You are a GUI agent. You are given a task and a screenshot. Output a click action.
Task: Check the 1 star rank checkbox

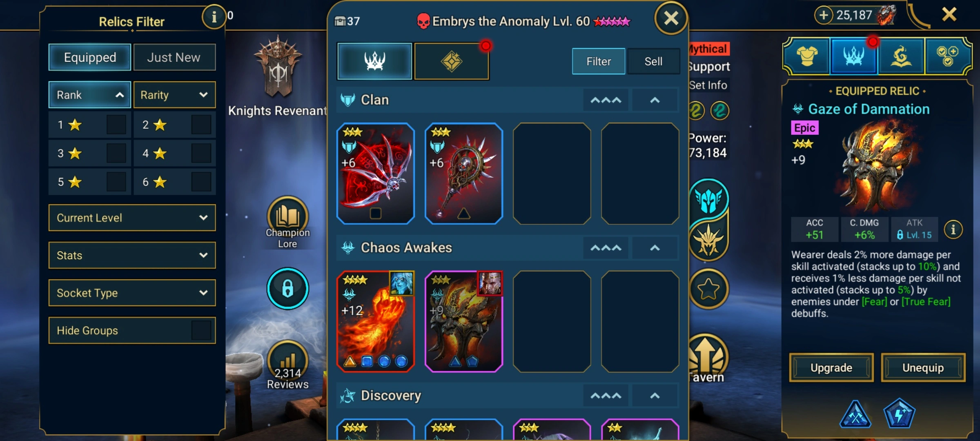[116, 125]
